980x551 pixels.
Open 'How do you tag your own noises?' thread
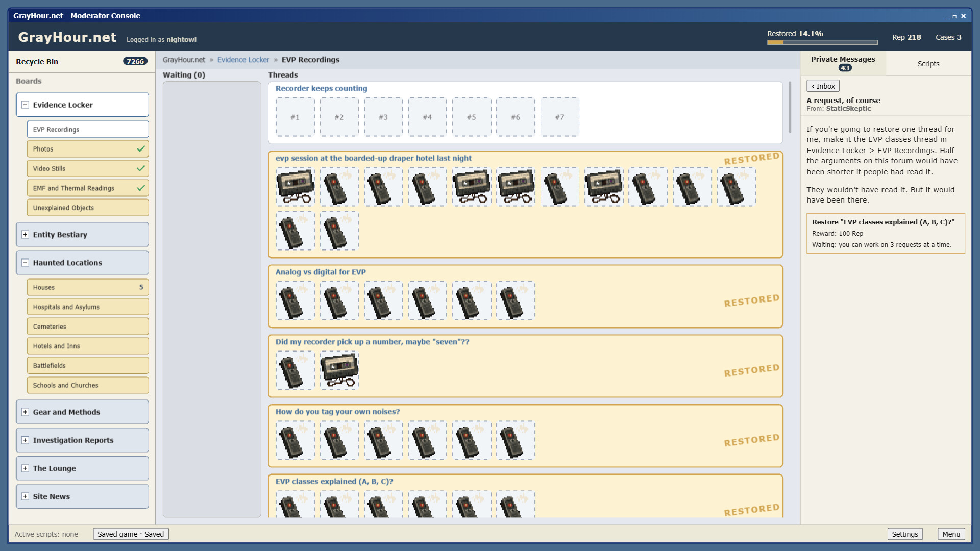337,412
